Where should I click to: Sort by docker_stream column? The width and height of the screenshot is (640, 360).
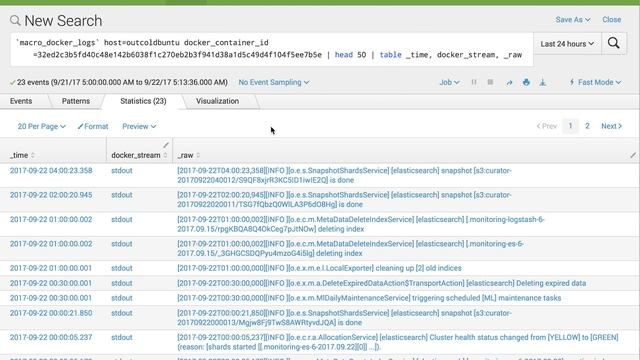[139, 155]
